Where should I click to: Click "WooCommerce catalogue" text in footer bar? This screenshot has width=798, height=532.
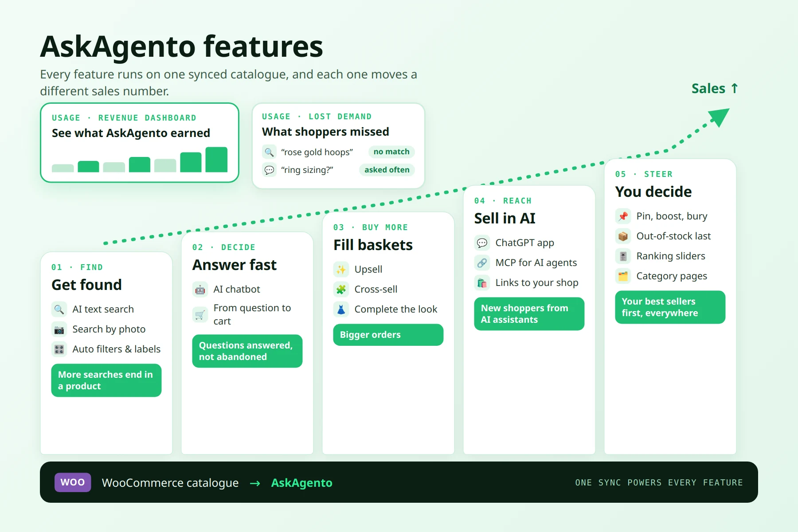tap(170, 483)
